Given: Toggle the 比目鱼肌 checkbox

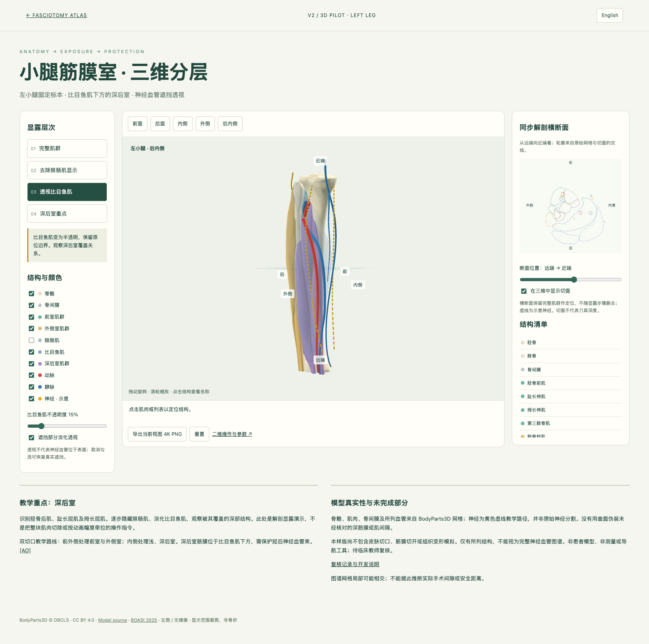Looking at the screenshot, I should [31, 352].
